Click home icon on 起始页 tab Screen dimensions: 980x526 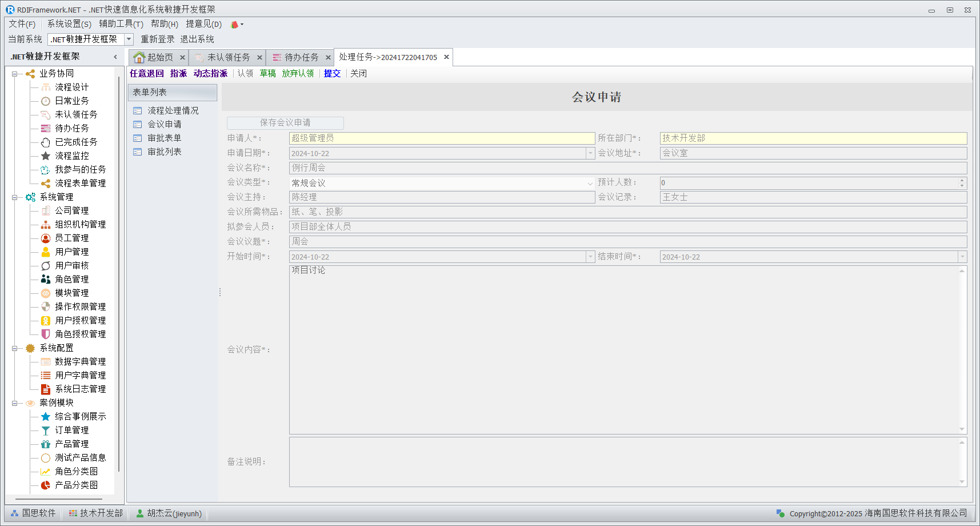[139, 58]
